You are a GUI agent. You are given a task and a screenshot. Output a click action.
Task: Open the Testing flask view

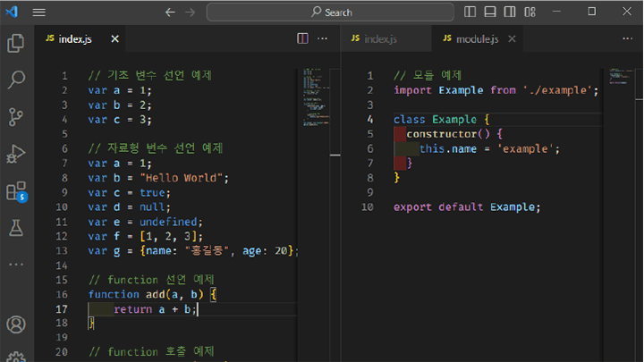pyautogui.click(x=16, y=228)
